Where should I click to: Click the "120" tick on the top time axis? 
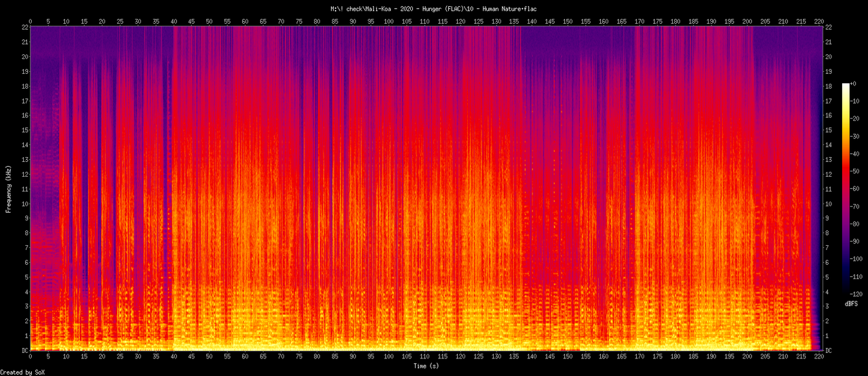click(x=460, y=21)
